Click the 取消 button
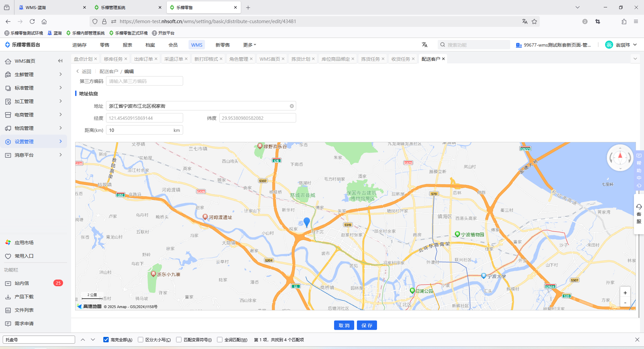 click(344, 325)
